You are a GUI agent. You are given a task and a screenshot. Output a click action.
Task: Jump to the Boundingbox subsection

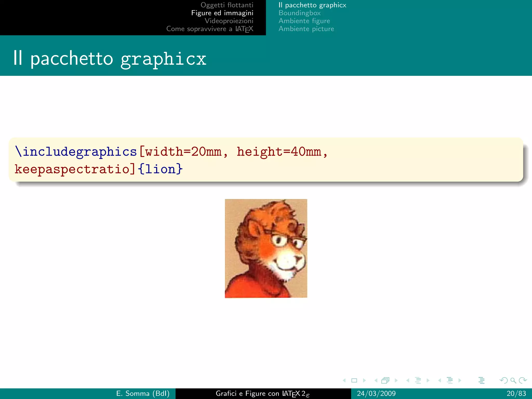point(300,13)
